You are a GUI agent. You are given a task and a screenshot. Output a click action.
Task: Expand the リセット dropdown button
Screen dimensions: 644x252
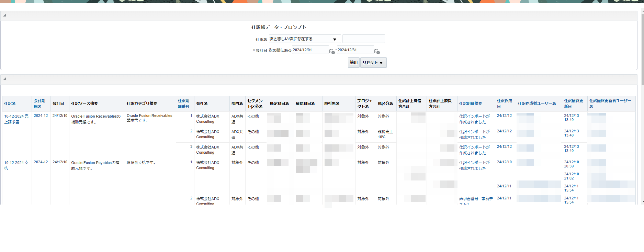click(373, 63)
